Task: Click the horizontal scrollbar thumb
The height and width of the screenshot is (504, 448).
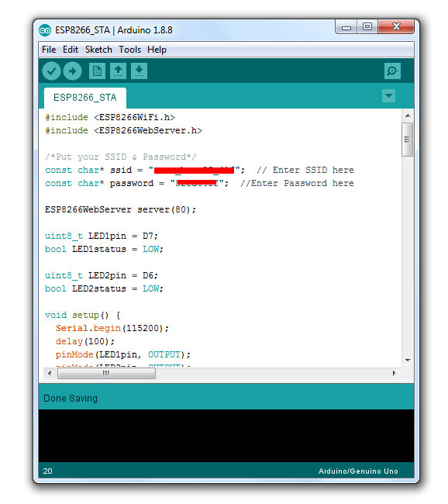Action: (106, 374)
